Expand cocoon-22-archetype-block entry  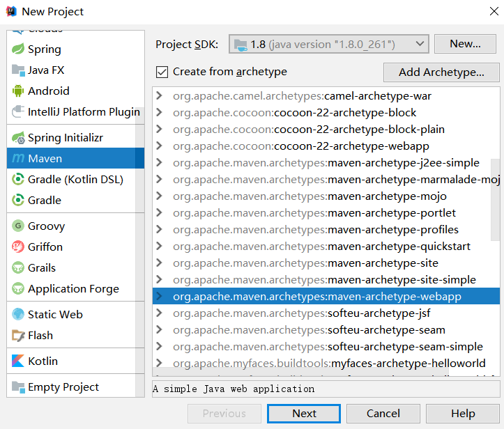click(x=159, y=112)
